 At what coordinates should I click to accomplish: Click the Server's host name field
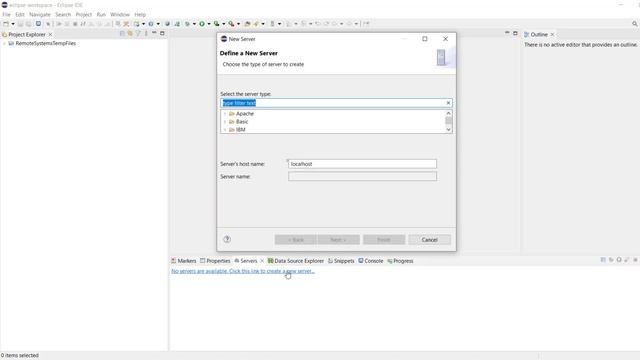[x=362, y=164]
